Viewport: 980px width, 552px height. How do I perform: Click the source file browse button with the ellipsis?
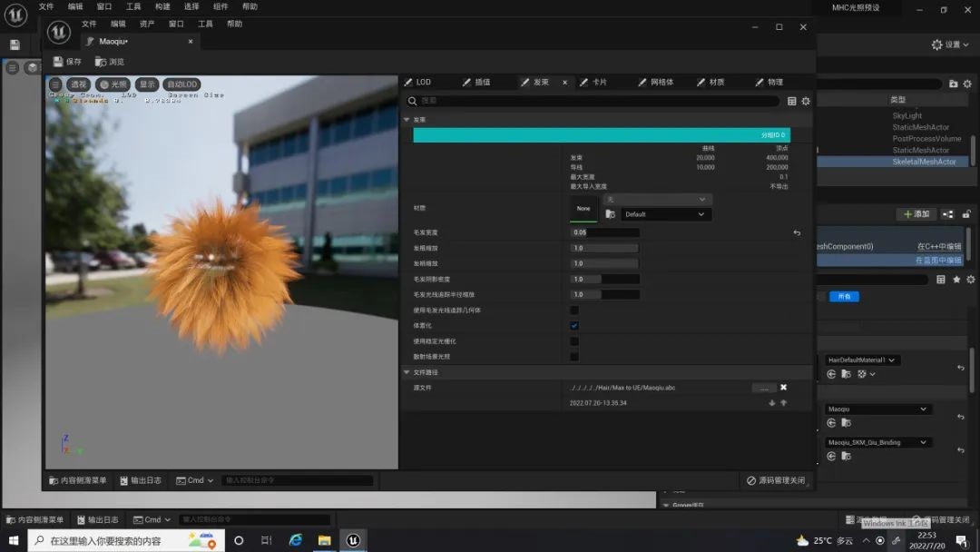pyautogui.click(x=764, y=388)
